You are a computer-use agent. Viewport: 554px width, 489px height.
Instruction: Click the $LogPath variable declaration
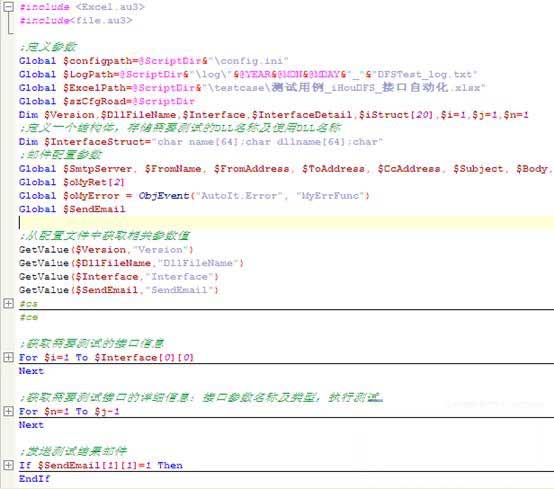(248, 74)
